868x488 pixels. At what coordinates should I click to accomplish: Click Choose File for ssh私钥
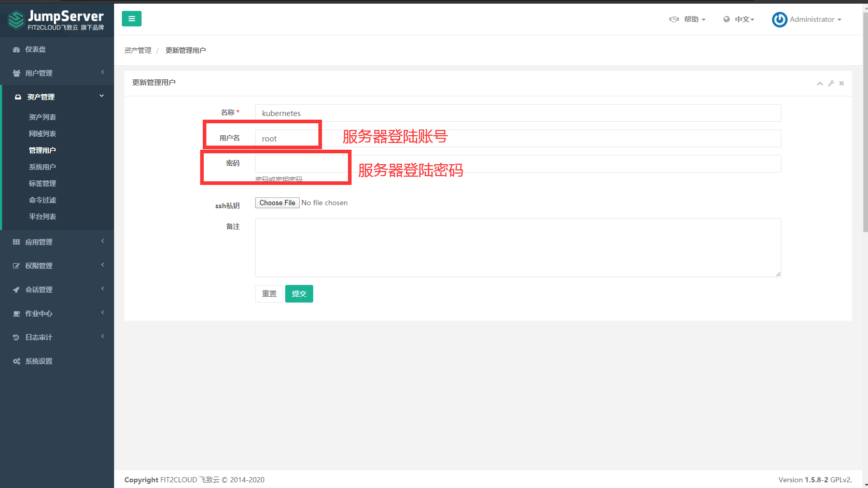pyautogui.click(x=277, y=203)
